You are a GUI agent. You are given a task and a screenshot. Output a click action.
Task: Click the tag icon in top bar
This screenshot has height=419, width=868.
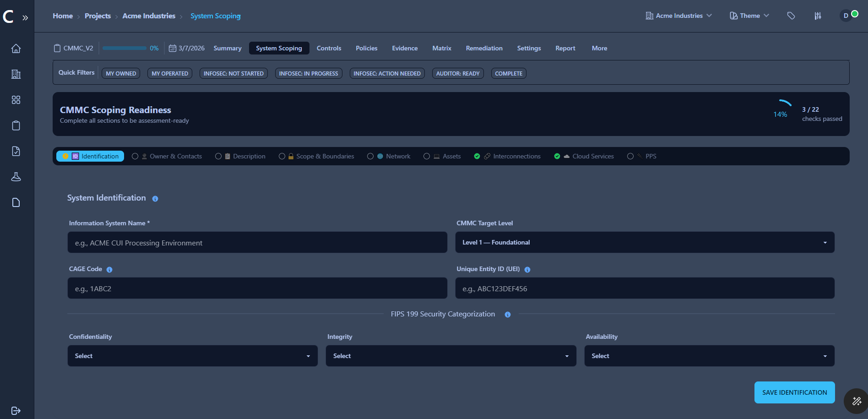tap(791, 16)
